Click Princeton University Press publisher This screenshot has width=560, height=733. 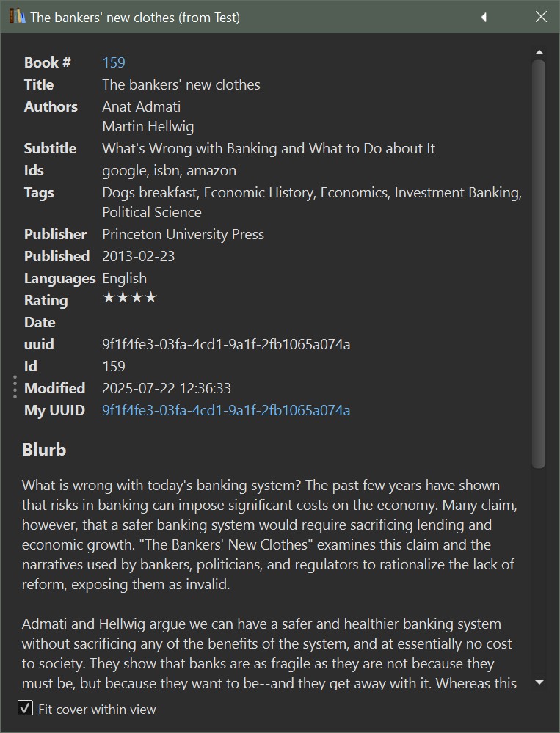pos(183,234)
